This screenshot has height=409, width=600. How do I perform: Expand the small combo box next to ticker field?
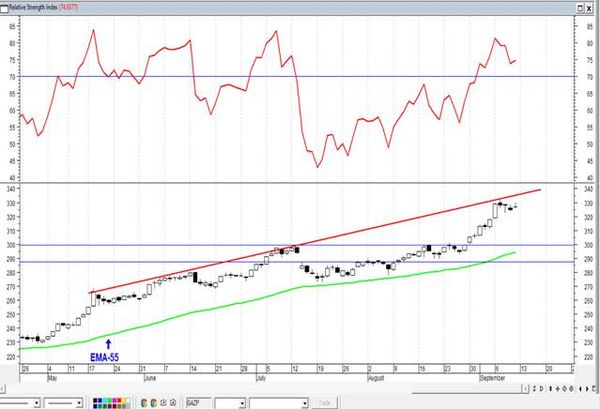pyautogui.click(x=242, y=403)
